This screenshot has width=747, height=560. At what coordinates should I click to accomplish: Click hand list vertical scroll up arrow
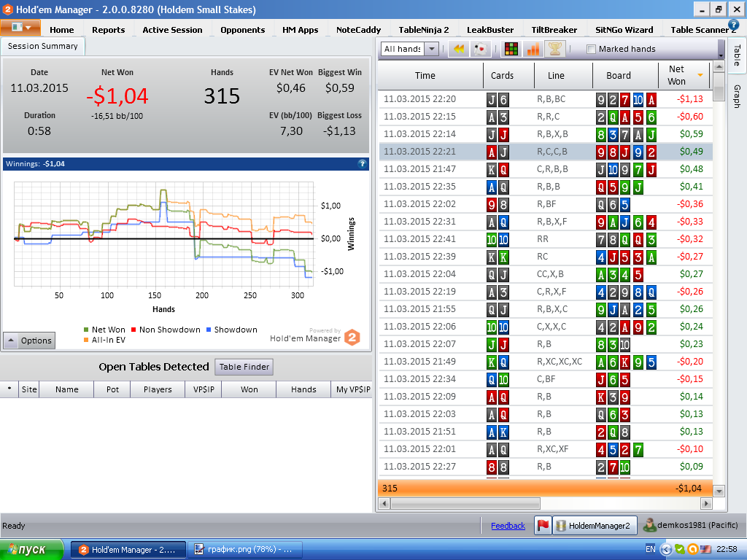[719, 67]
